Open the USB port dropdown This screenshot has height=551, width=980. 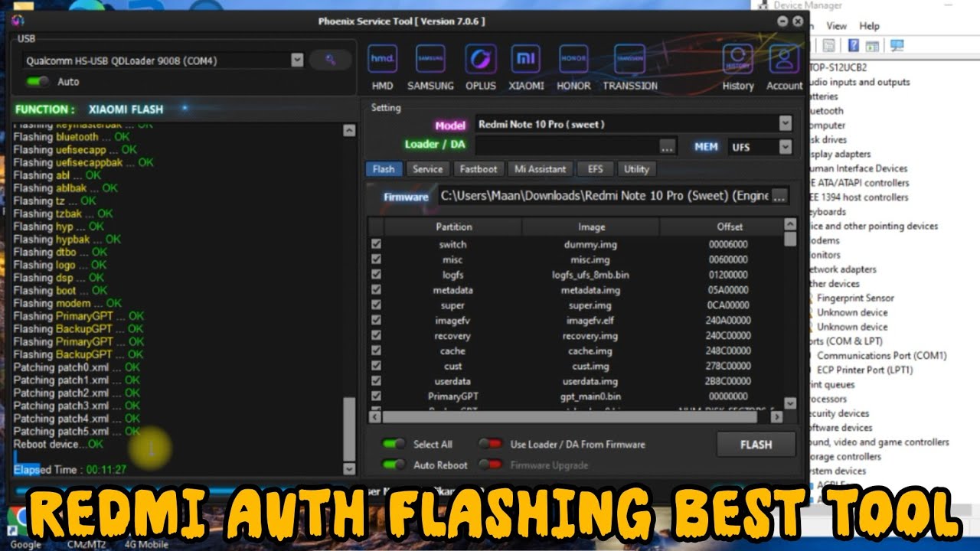(297, 60)
